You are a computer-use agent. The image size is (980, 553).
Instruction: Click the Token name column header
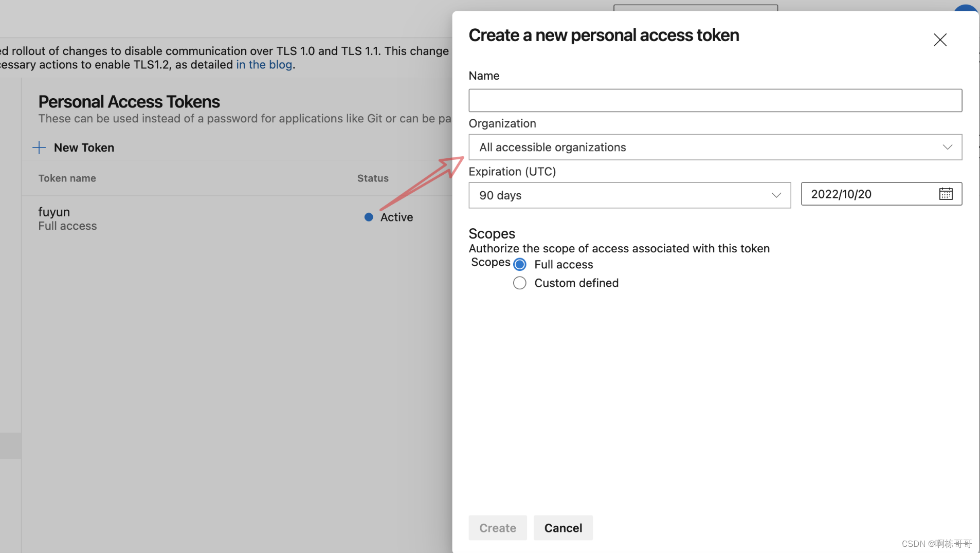tap(67, 178)
